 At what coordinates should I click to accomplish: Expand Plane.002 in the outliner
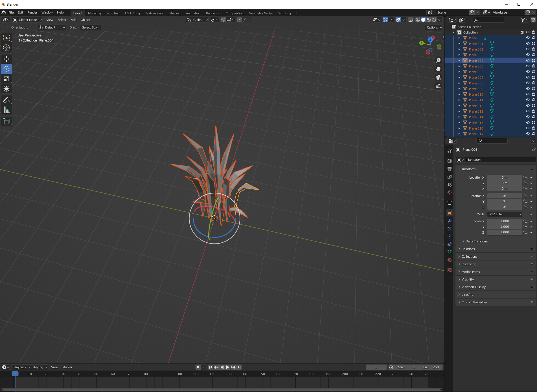click(x=459, y=49)
